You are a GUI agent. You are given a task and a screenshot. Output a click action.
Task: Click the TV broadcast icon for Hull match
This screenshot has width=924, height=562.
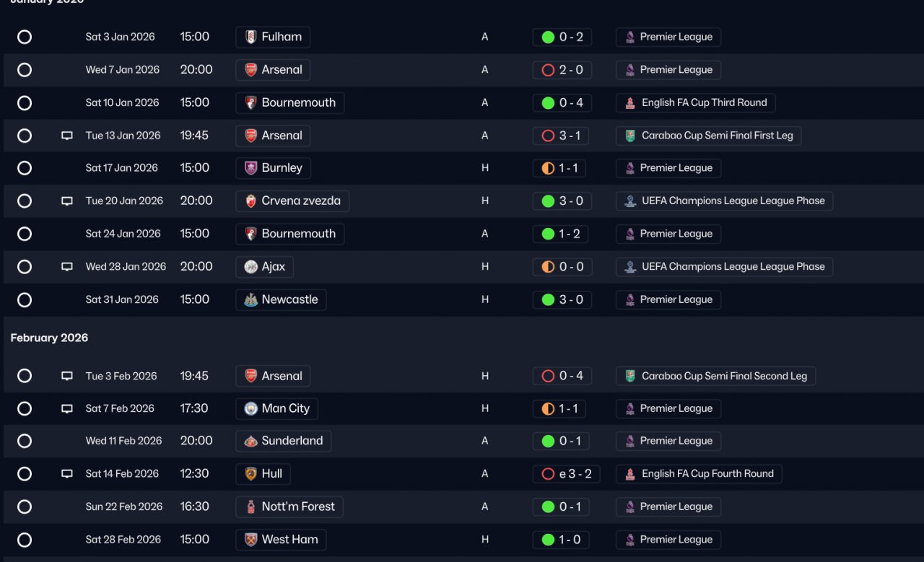coord(67,474)
